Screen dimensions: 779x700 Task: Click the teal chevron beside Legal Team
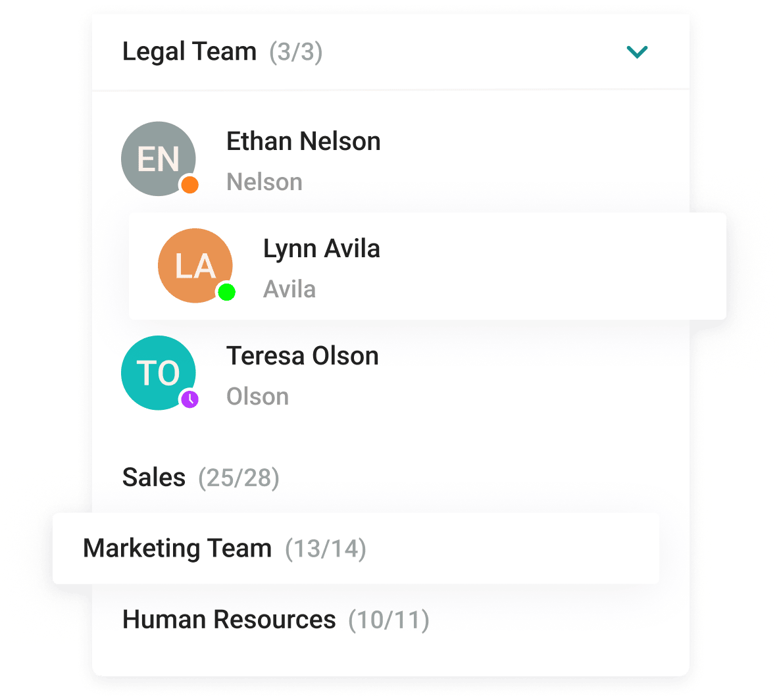pyautogui.click(x=636, y=52)
